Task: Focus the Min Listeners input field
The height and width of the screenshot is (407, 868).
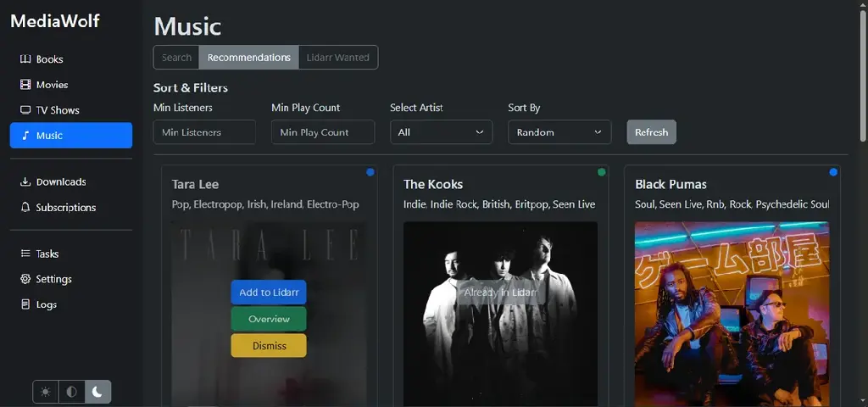Action: click(x=204, y=132)
